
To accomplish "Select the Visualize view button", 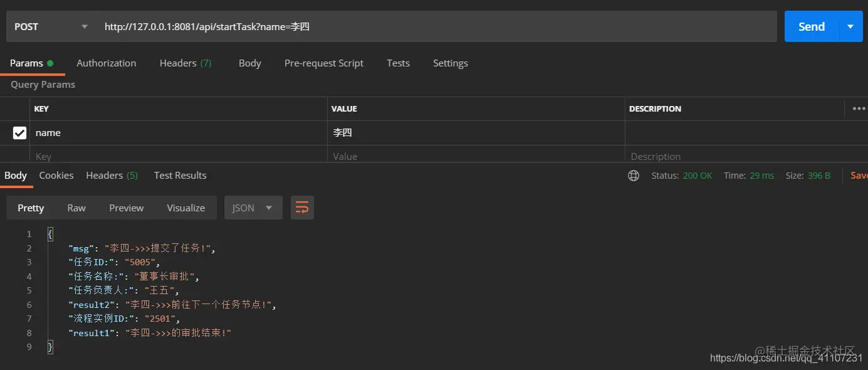I will click(x=186, y=208).
